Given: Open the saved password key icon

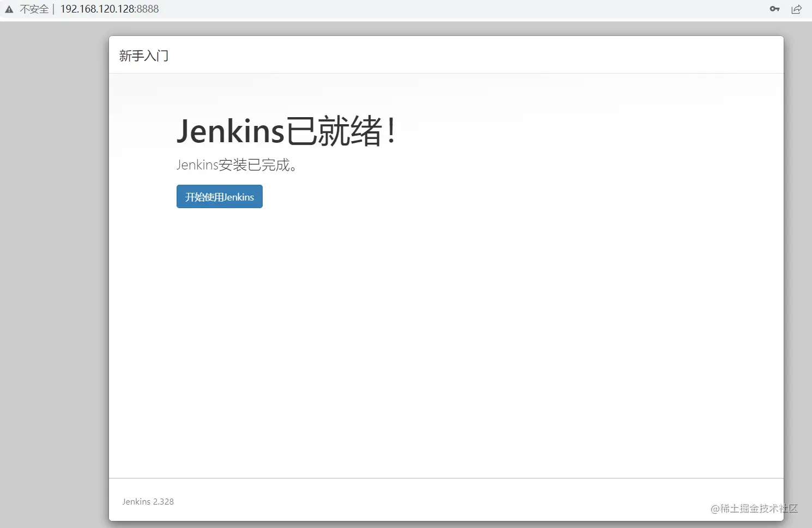Looking at the screenshot, I should click(774, 9).
